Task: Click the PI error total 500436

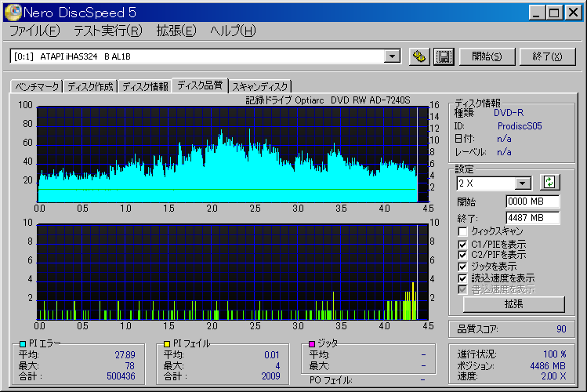Action: point(121,376)
